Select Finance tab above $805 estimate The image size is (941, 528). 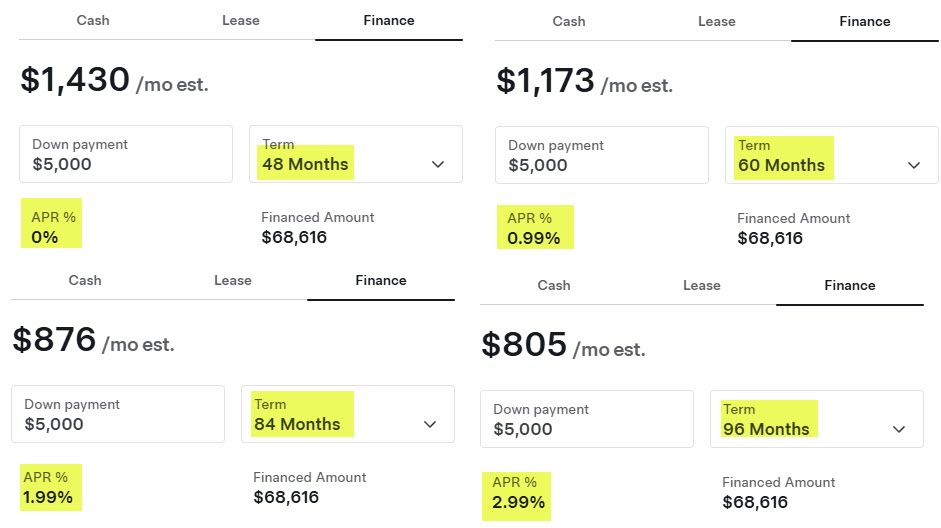point(850,285)
